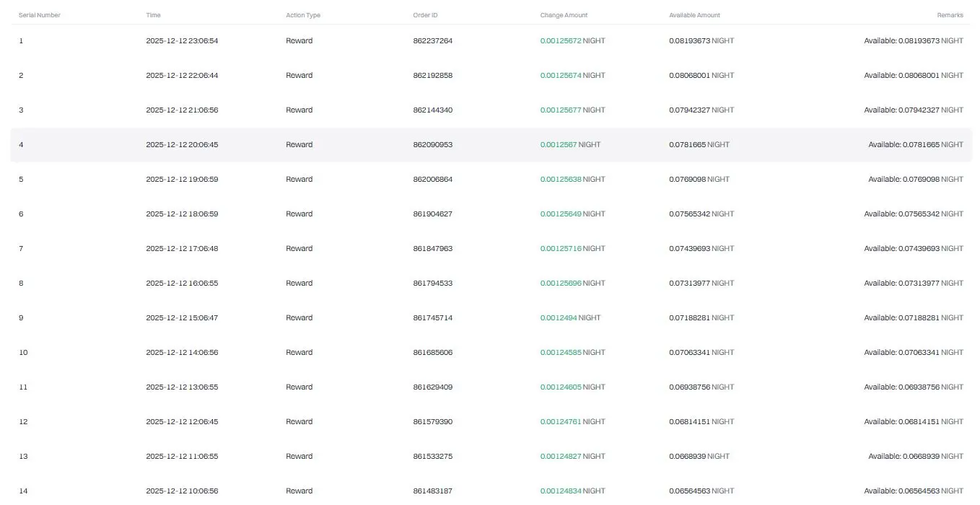Click the Available Amount column header
The height and width of the screenshot is (505, 980).
[694, 15]
